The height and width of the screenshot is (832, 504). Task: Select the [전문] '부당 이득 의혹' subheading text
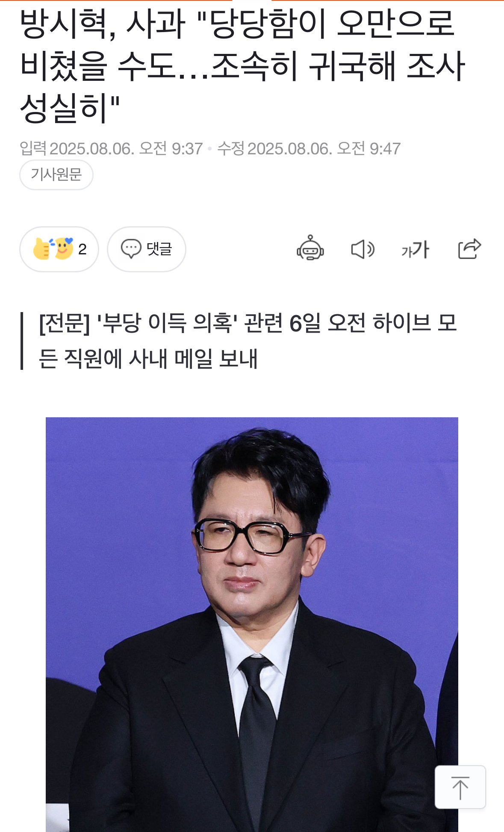(x=248, y=341)
